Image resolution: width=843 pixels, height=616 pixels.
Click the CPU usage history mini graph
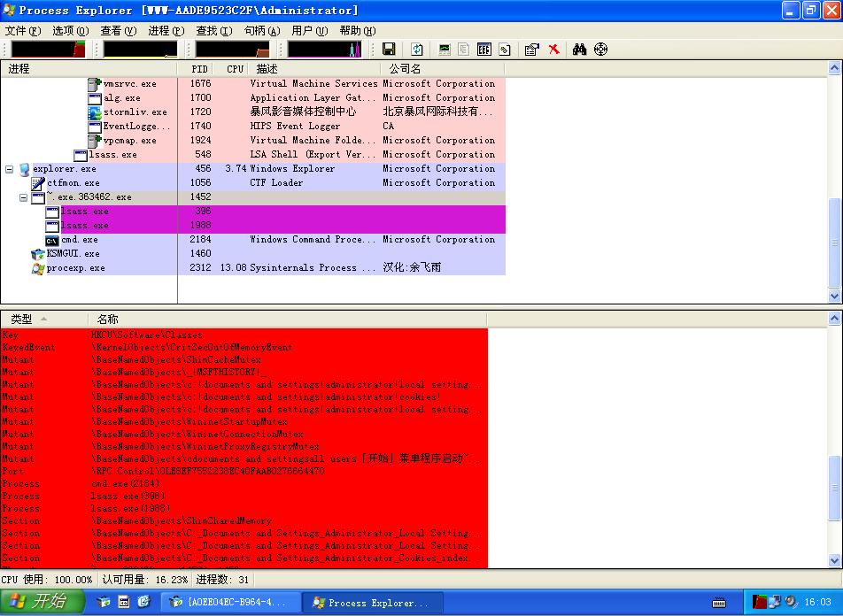pyautogui.click(x=48, y=50)
